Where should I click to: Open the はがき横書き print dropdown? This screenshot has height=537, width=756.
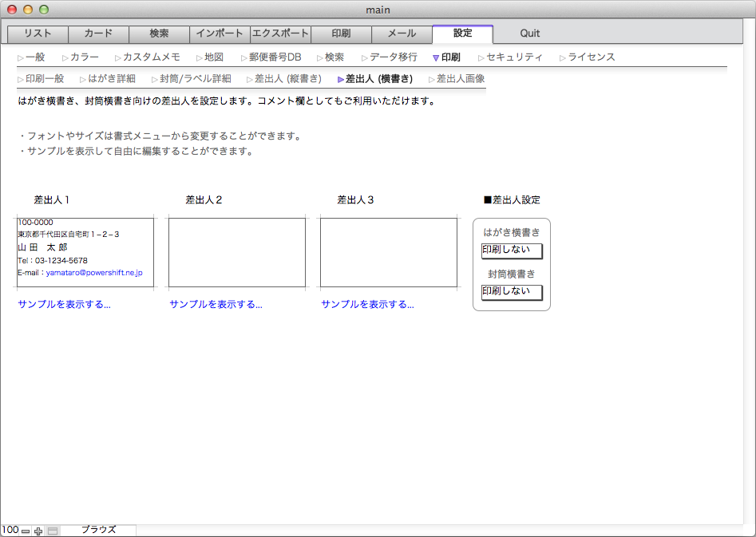512,251
